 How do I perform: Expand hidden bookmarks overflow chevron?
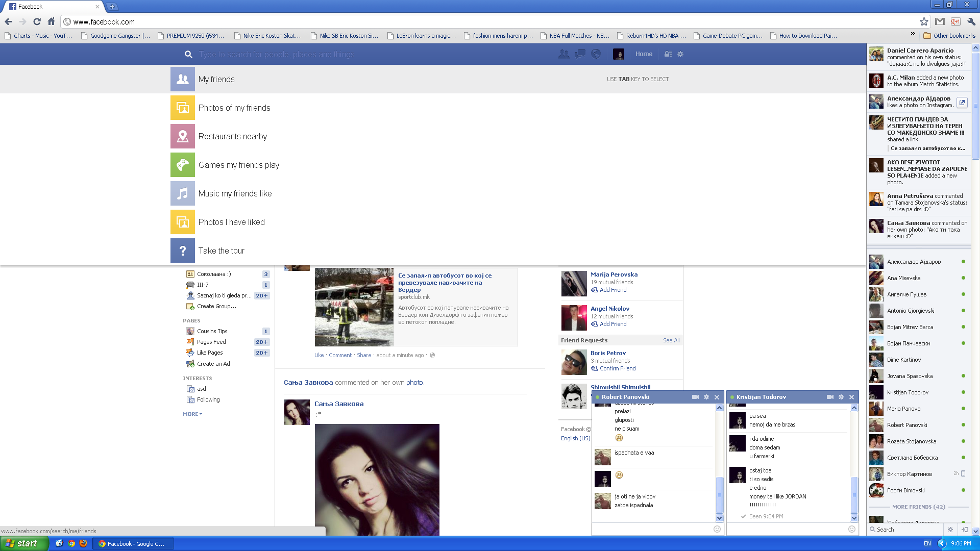click(913, 34)
